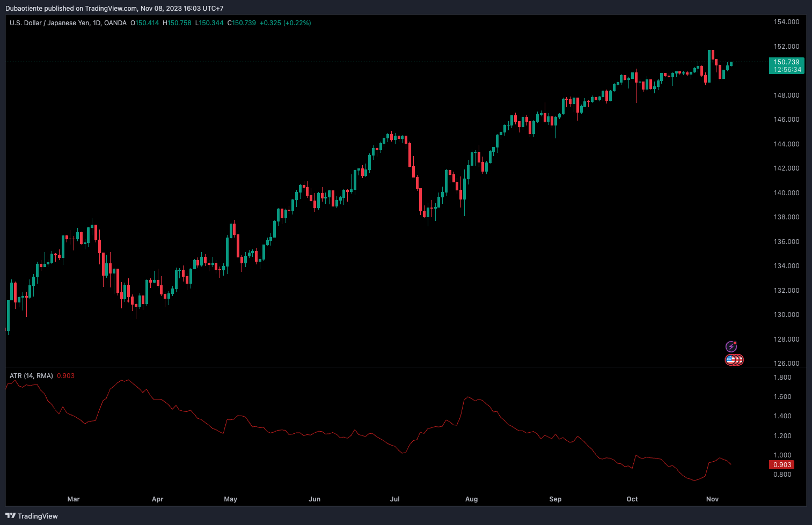
Task: Click the Sep label on the time axis
Action: (x=555, y=499)
